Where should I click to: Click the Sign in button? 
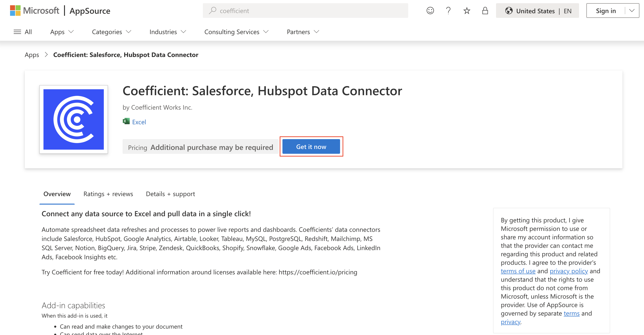pos(606,11)
